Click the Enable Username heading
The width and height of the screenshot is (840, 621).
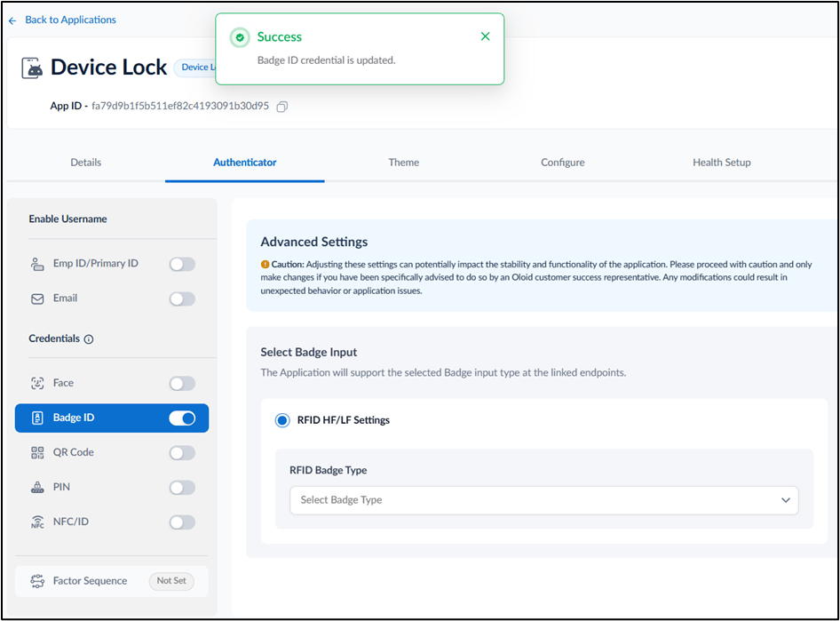[x=67, y=219]
